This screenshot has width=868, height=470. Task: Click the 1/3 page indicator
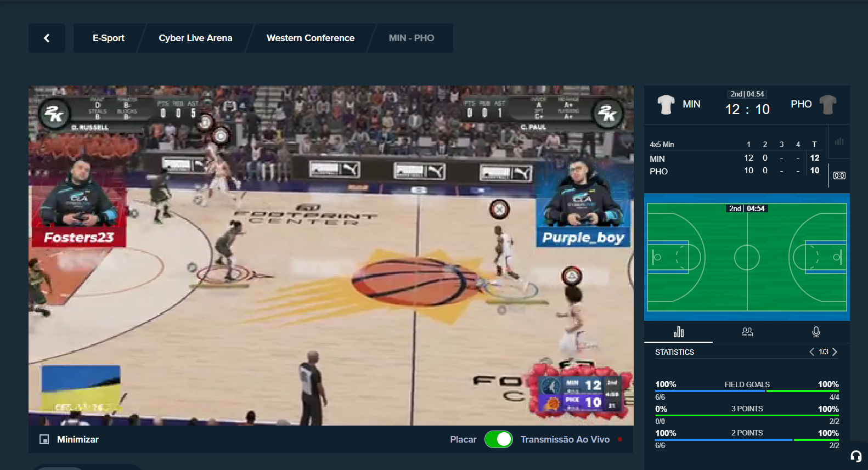[823, 352]
